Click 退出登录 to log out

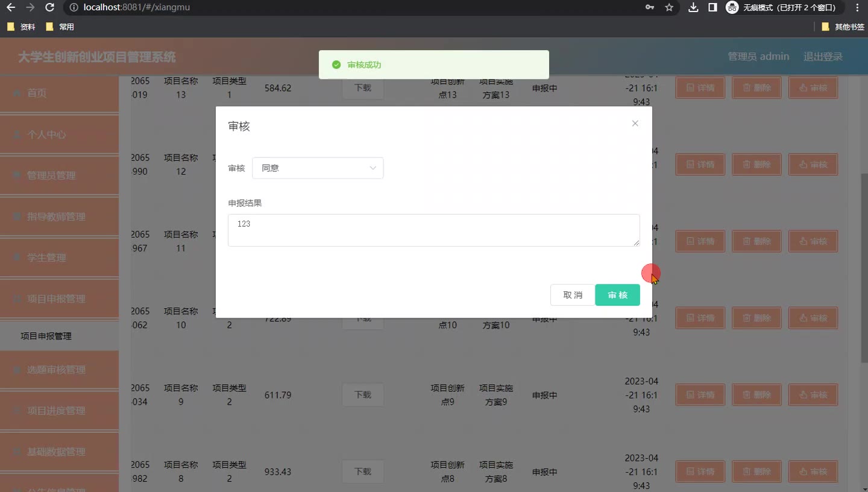click(x=823, y=57)
